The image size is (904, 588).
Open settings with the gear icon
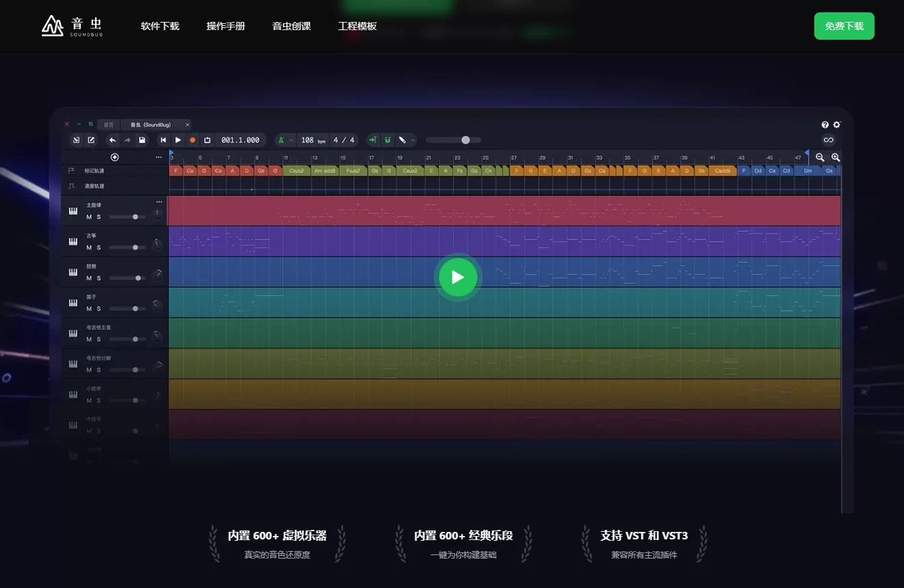pos(836,125)
